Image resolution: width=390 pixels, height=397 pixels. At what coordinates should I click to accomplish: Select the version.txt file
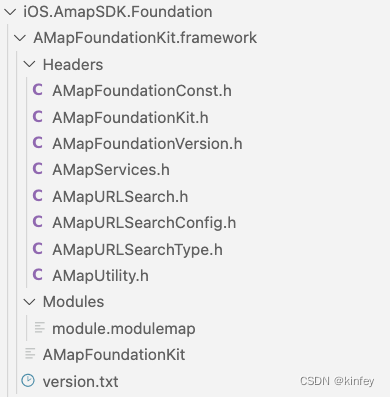pos(80,381)
